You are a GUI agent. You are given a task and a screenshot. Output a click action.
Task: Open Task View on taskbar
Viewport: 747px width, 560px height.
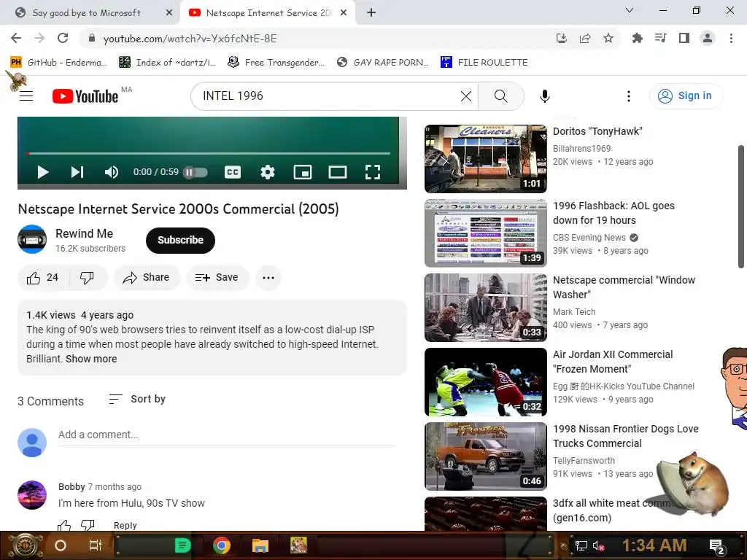96,545
